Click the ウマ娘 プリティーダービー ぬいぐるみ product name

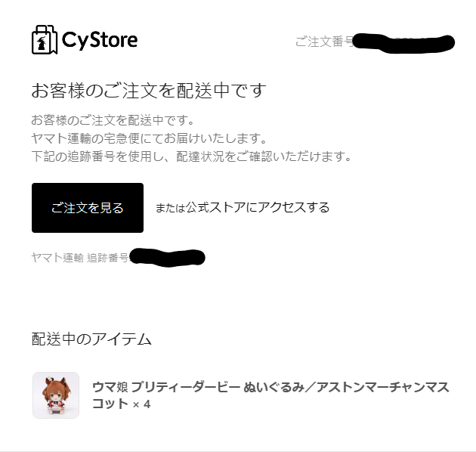270,395
